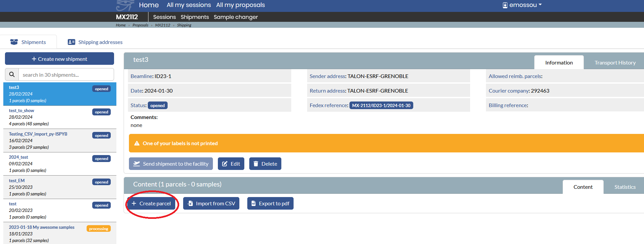This screenshot has width=644, height=244.
Task: Click the Create parcel button
Action: pyautogui.click(x=151, y=203)
